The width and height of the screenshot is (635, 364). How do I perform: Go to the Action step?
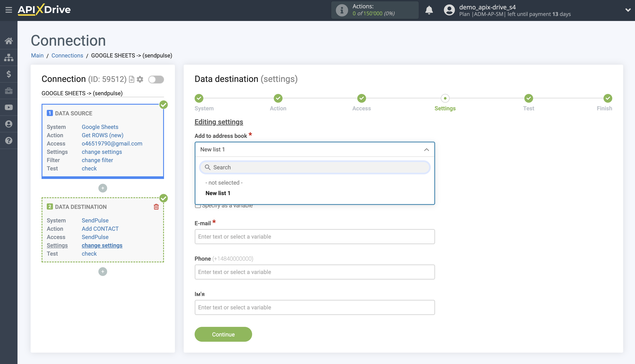click(278, 98)
